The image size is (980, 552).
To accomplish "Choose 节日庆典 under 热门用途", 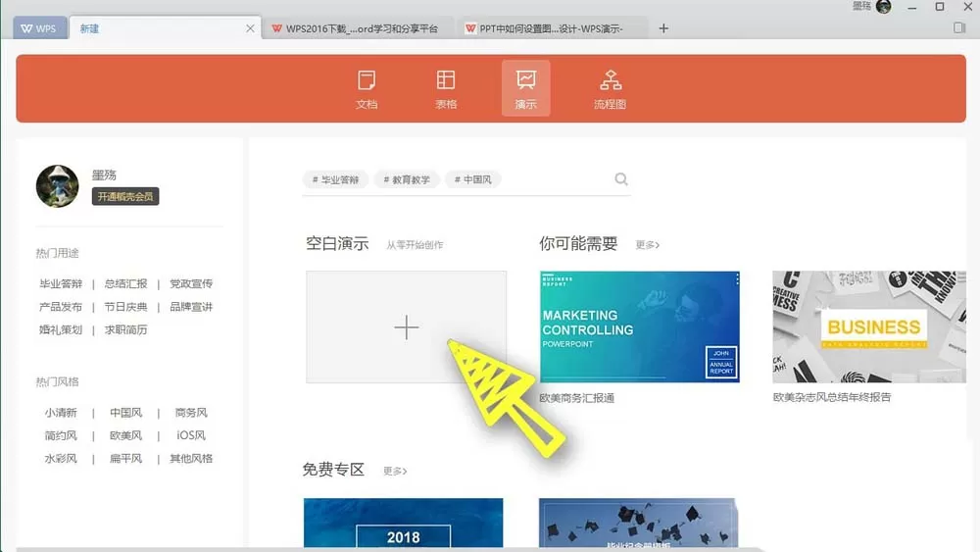I will [x=125, y=307].
